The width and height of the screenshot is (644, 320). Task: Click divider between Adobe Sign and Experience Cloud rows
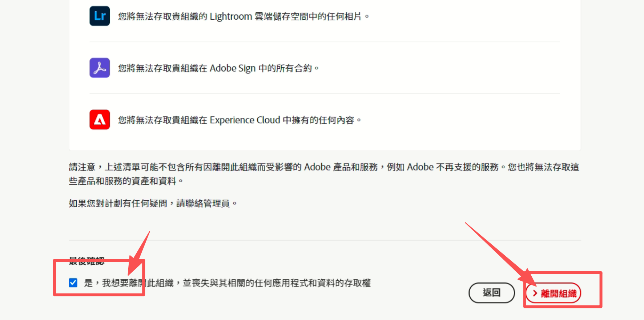coord(325,94)
